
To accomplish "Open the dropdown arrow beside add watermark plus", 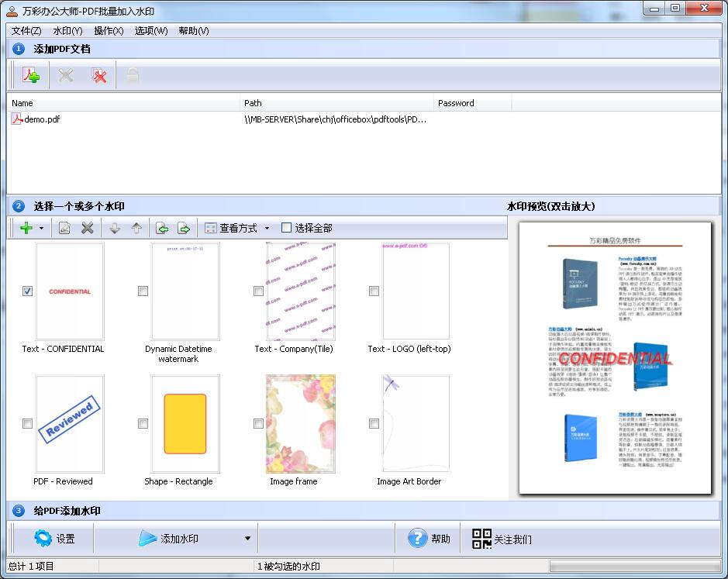I will tap(41, 228).
